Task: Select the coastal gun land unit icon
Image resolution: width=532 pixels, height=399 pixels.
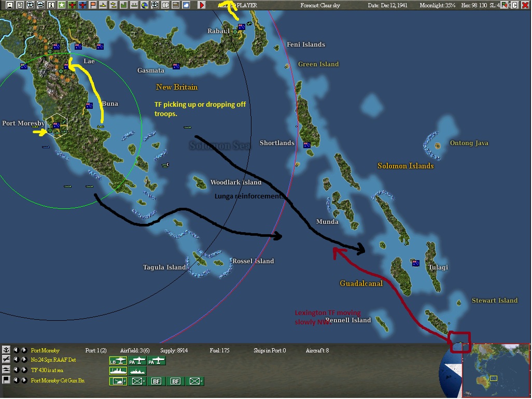Action: click(118, 381)
